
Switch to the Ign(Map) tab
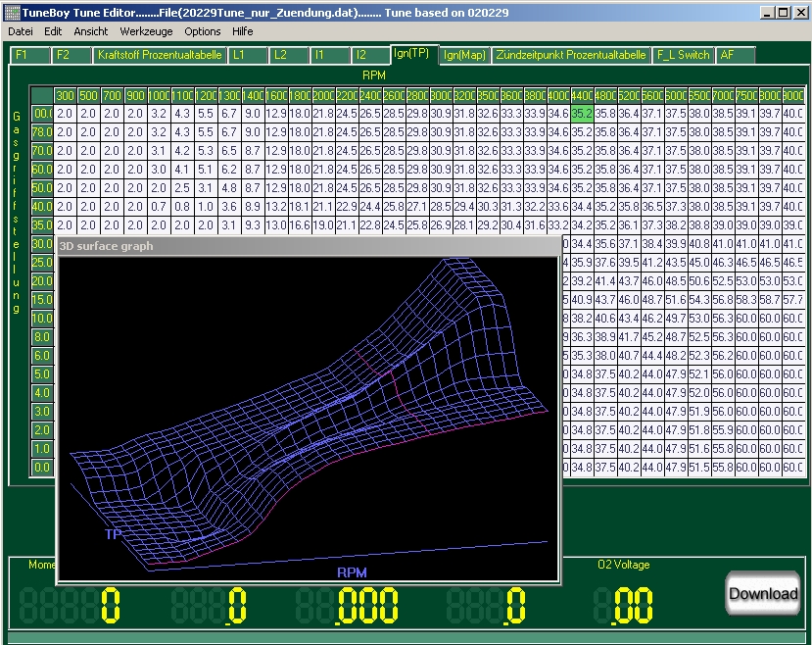464,55
